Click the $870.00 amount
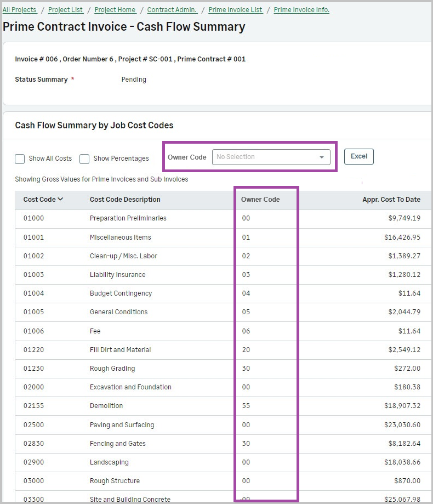Screen dimensions: 433x504 pyautogui.click(x=407, y=481)
